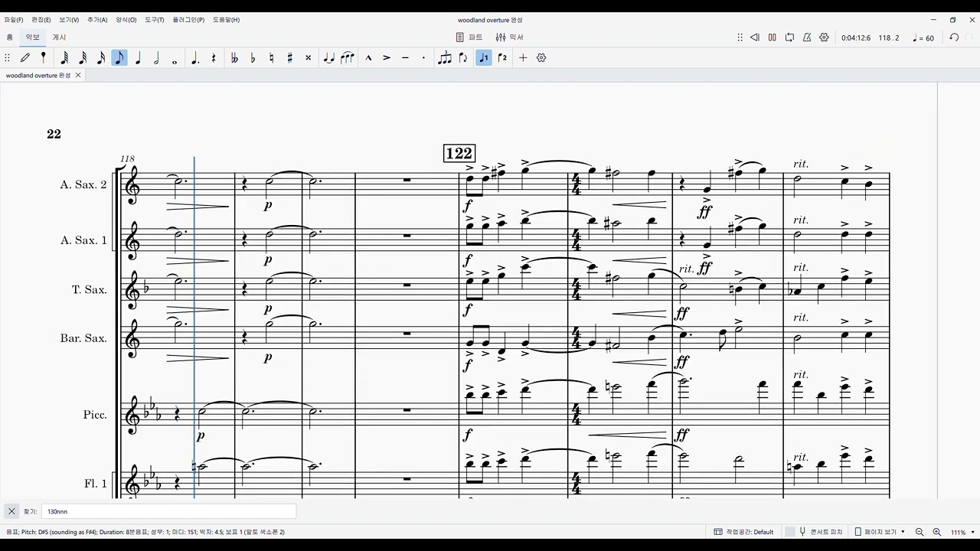Add tenuto articulation
The width and height of the screenshot is (980, 551).
click(x=405, y=57)
